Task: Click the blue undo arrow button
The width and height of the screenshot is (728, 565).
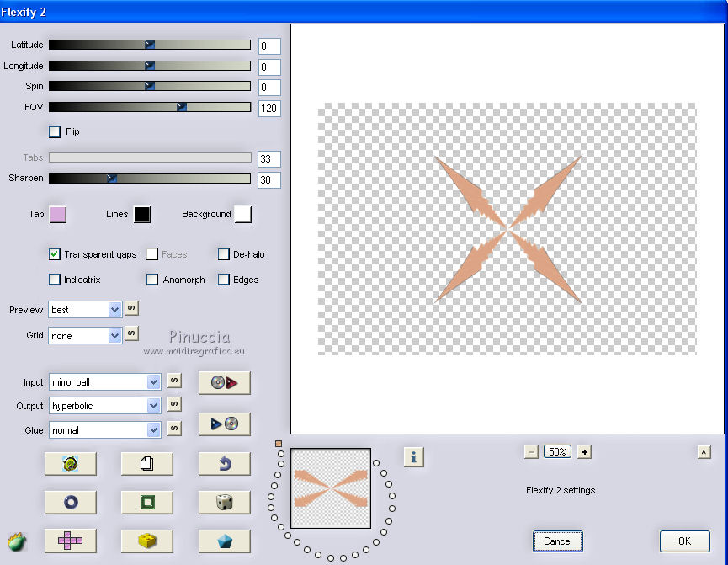Action: (224, 463)
